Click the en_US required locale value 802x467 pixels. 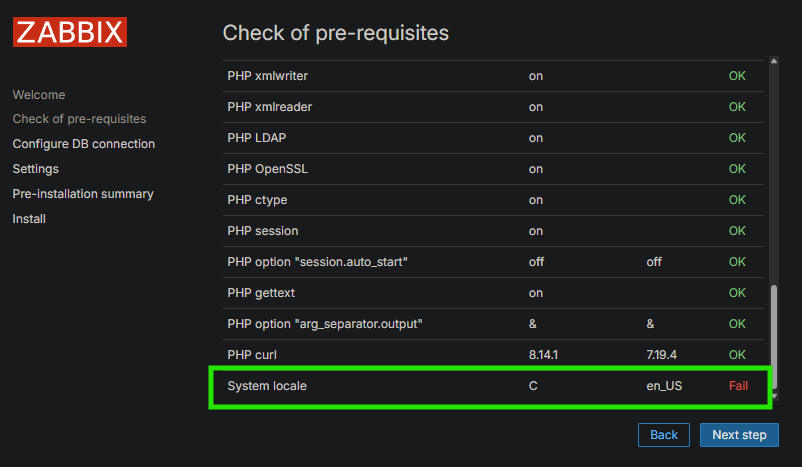(664, 386)
